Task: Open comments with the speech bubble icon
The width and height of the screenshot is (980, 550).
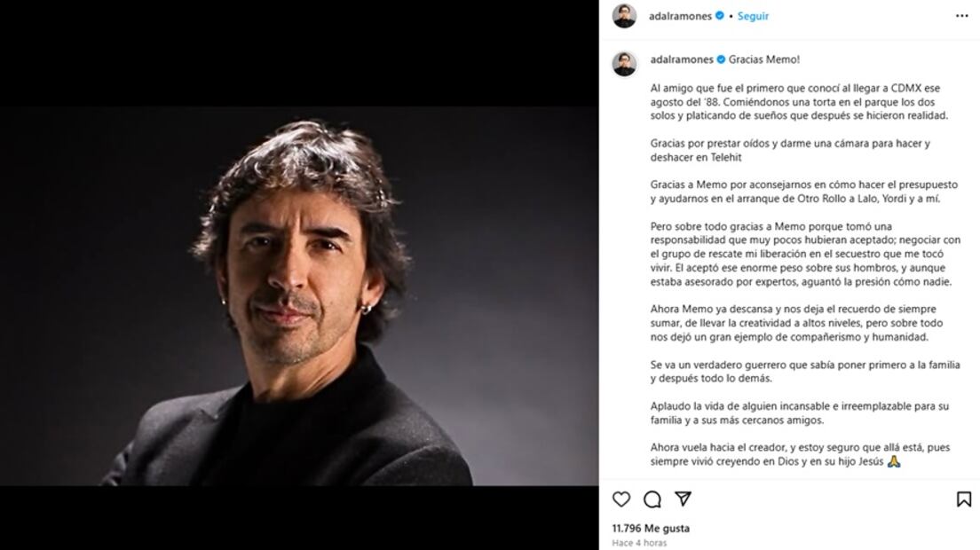Action: (652, 499)
